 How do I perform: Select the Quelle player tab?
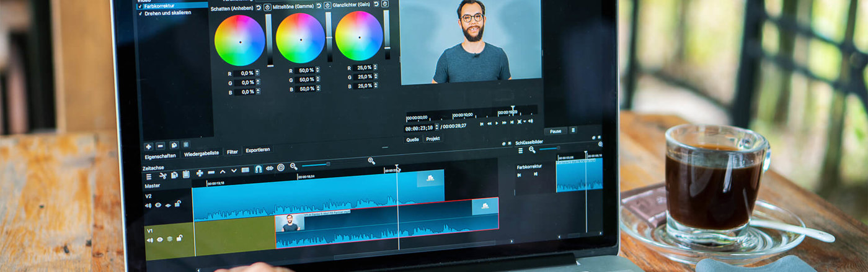[x=412, y=139]
